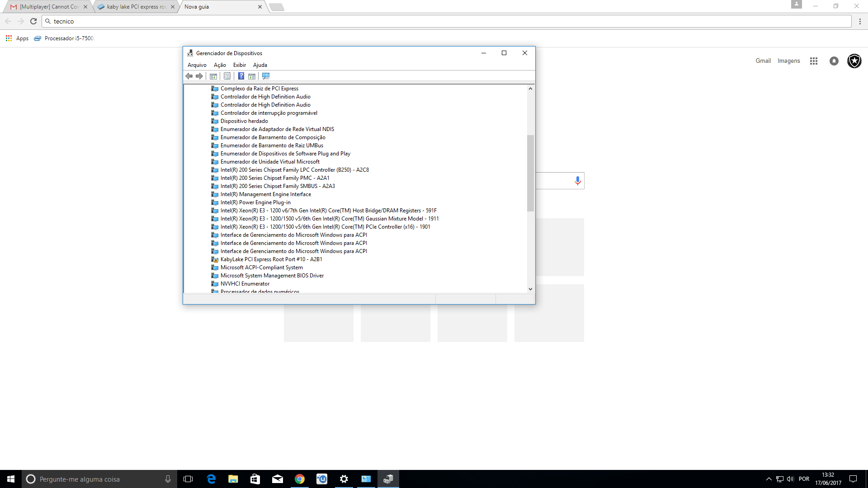
Task: Open Google notifications bell icon
Action: (x=834, y=61)
